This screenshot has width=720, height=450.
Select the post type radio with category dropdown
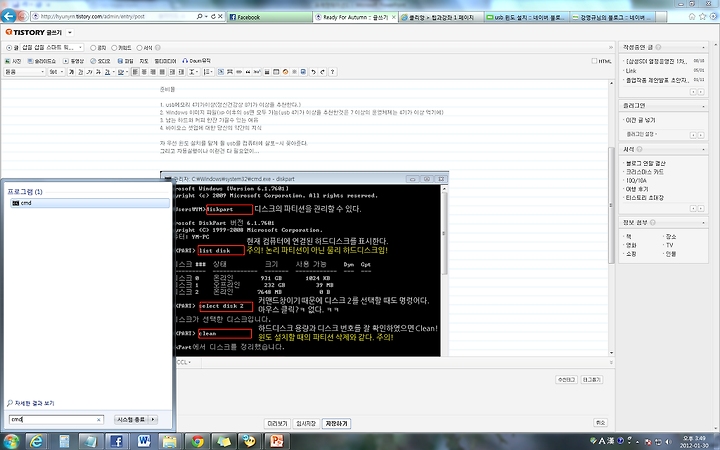[9, 48]
